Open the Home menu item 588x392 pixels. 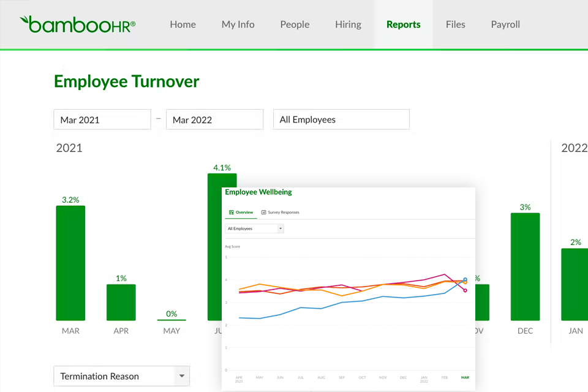pyautogui.click(x=183, y=24)
